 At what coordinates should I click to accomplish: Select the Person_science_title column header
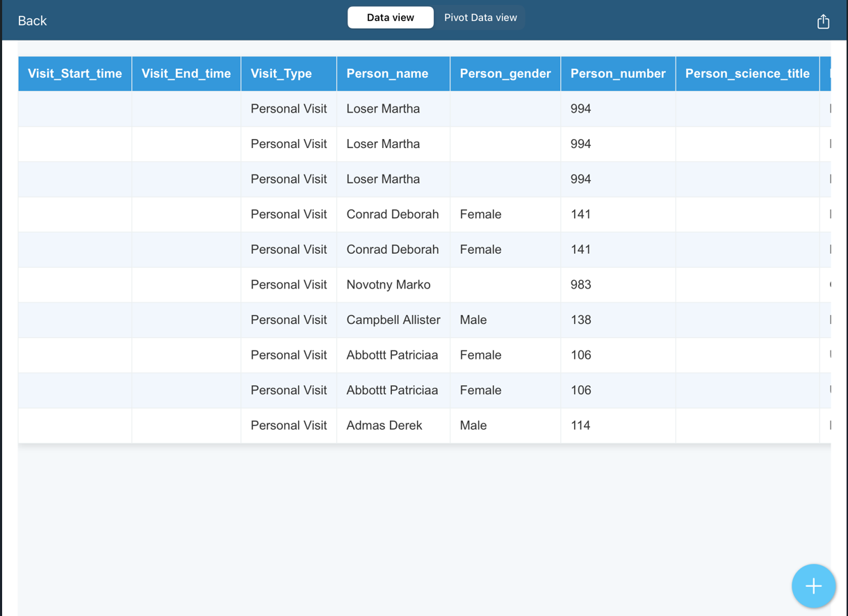pyautogui.click(x=747, y=74)
